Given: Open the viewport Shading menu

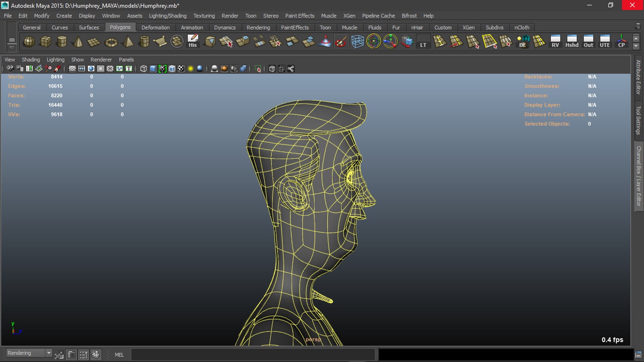Looking at the screenshot, I should [x=31, y=59].
